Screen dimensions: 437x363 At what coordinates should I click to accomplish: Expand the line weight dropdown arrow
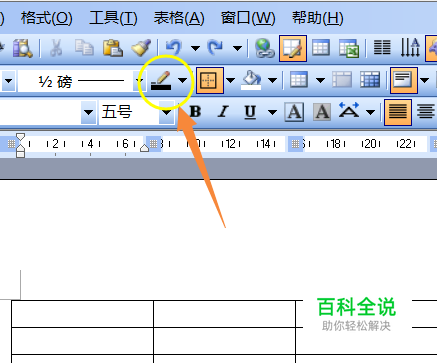pos(139,81)
